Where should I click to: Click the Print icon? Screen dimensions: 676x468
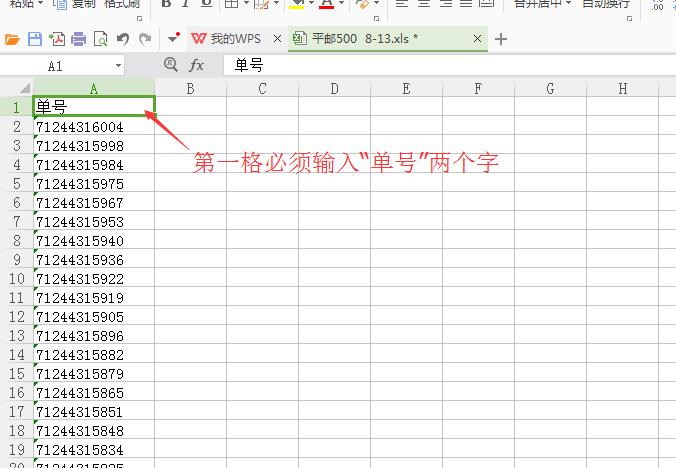click(79, 40)
